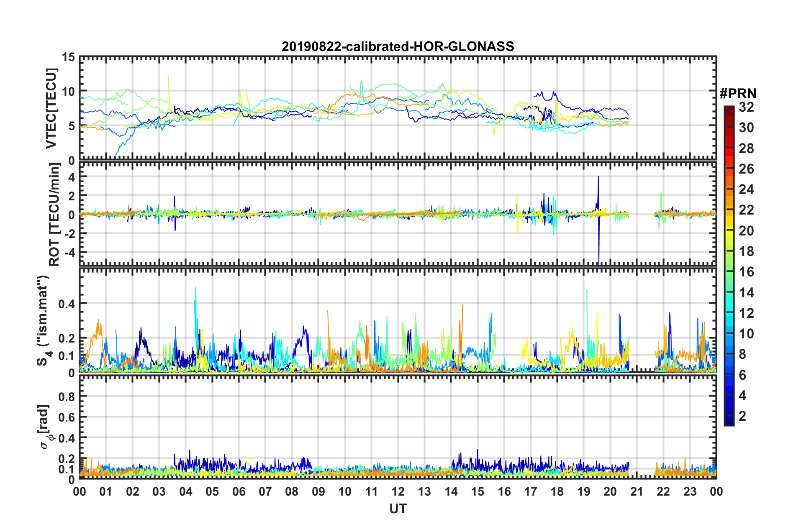Screen dimensions: 796x532
Task: Click the 21 UT hour tick label
Action: [637, 491]
